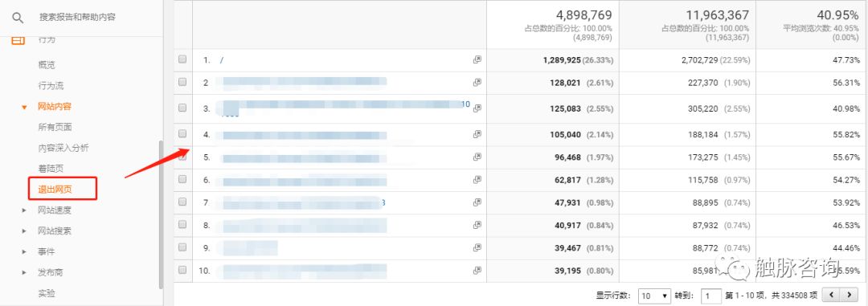Click the 305,220 value in row 3
Viewport: 868px width, 306px height.
(x=703, y=109)
